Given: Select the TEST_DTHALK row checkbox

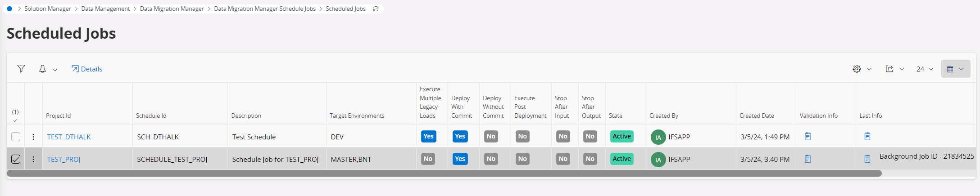Looking at the screenshot, I should tap(16, 137).
